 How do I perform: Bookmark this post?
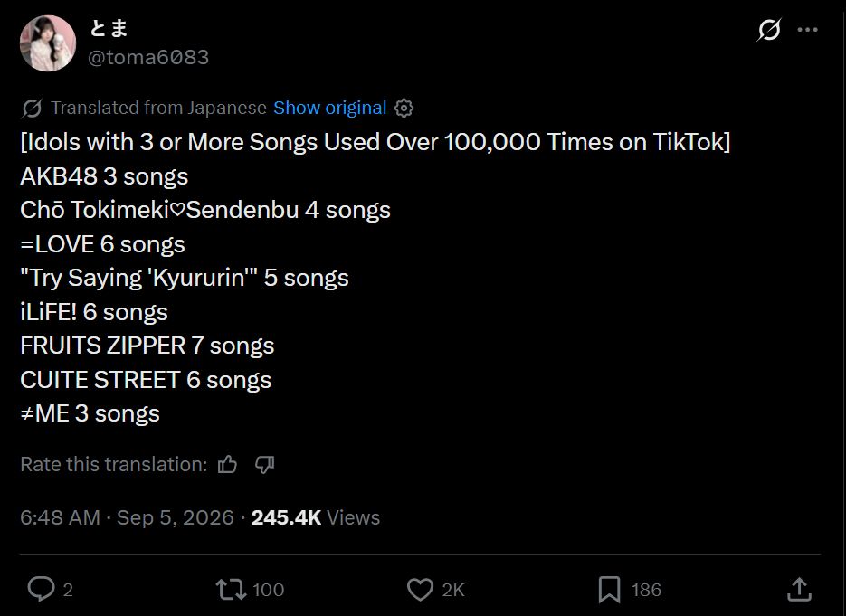click(609, 589)
